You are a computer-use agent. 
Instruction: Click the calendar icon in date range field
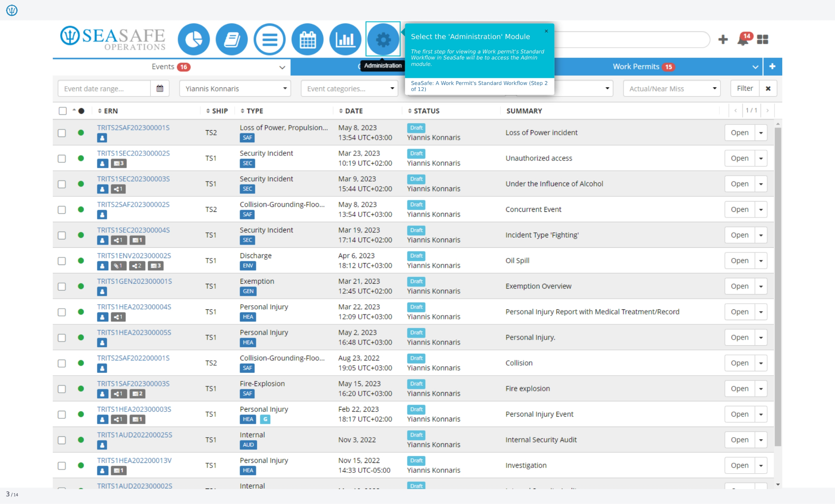click(160, 89)
